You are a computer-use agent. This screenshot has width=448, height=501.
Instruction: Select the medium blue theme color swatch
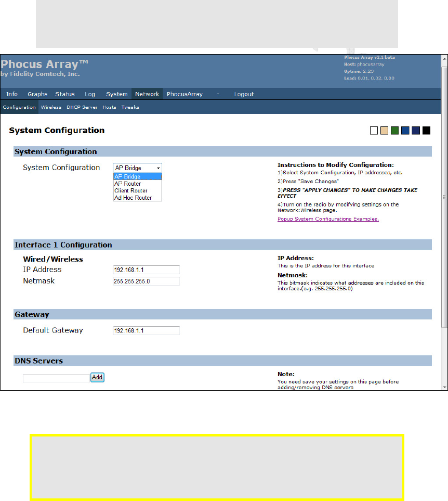(405, 131)
